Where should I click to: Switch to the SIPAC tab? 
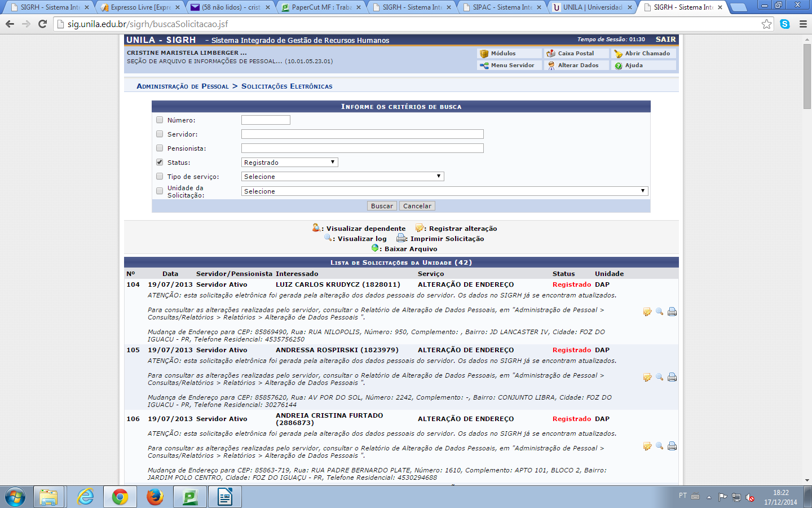502,7
